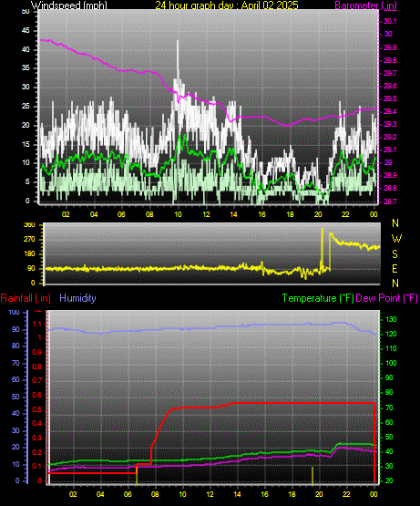Click the 24 hour graph day title

pyautogui.click(x=227, y=5)
